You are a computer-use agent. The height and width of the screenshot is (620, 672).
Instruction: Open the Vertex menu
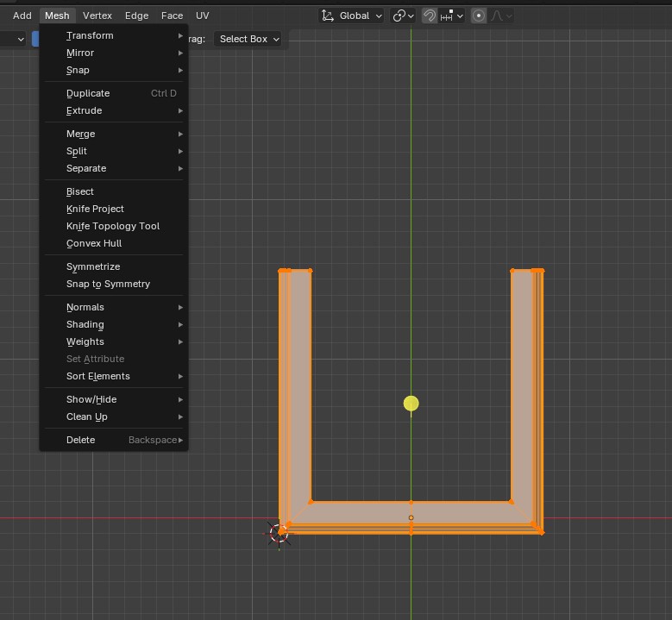[97, 16]
